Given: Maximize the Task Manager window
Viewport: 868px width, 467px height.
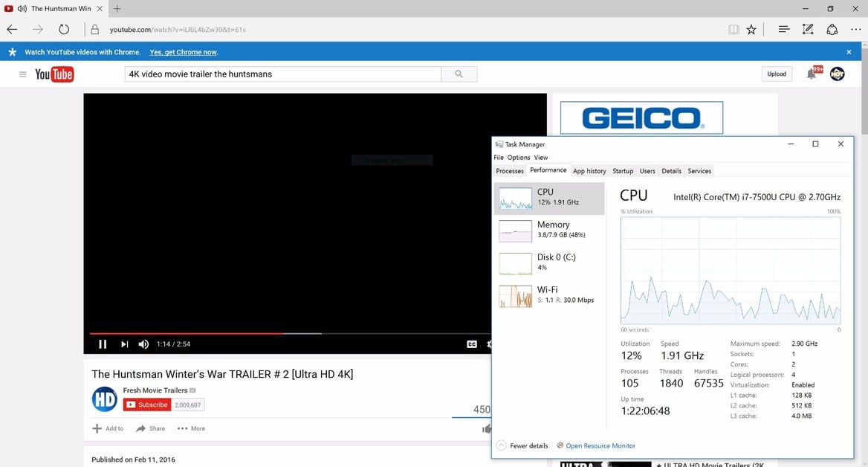Looking at the screenshot, I should pyautogui.click(x=815, y=144).
